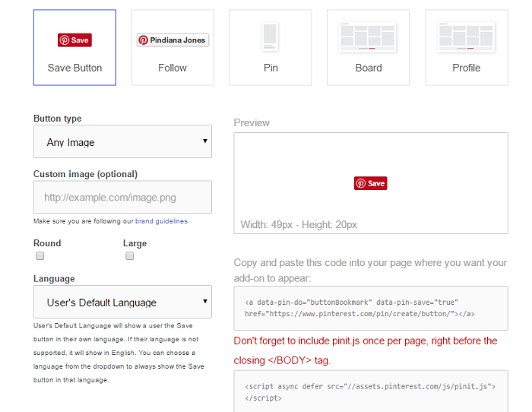
Task: Click the Round label
Action: tap(47, 243)
